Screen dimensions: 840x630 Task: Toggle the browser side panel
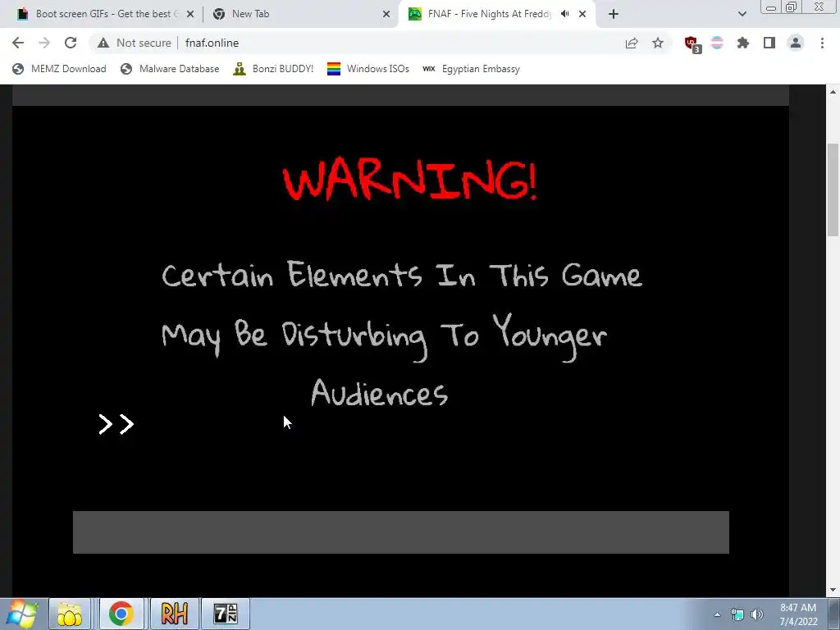point(769,43)
